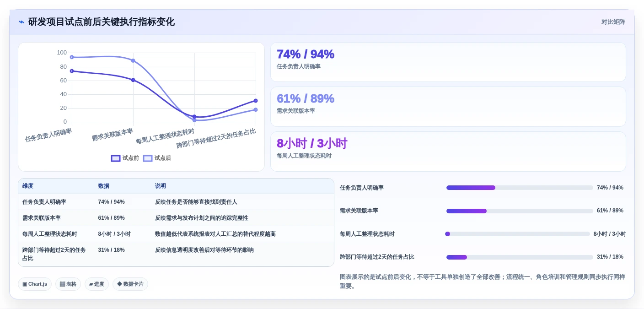Click the 表格 tag chip
644x309 pixels.
tap(68, 284)
